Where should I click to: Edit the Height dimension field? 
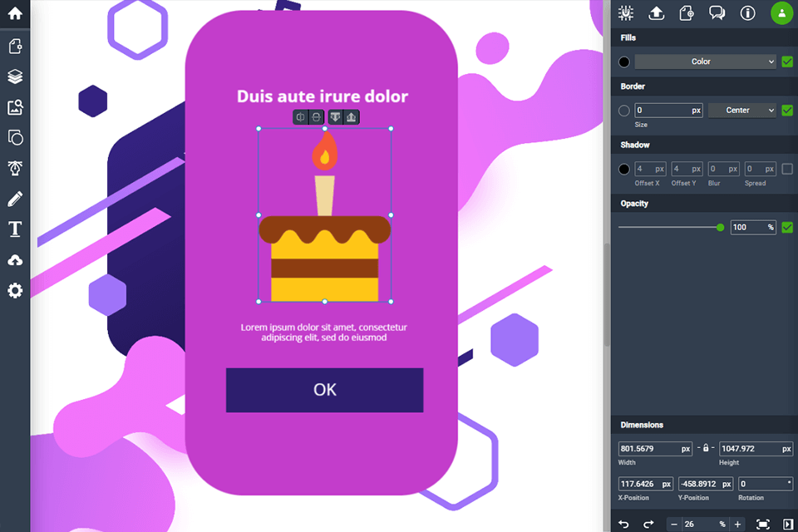(x=756, y=449)
